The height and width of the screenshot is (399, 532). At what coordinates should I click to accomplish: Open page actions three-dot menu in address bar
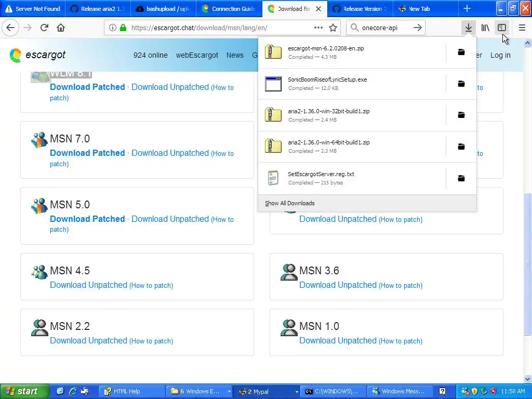click(x=318, y=28)
